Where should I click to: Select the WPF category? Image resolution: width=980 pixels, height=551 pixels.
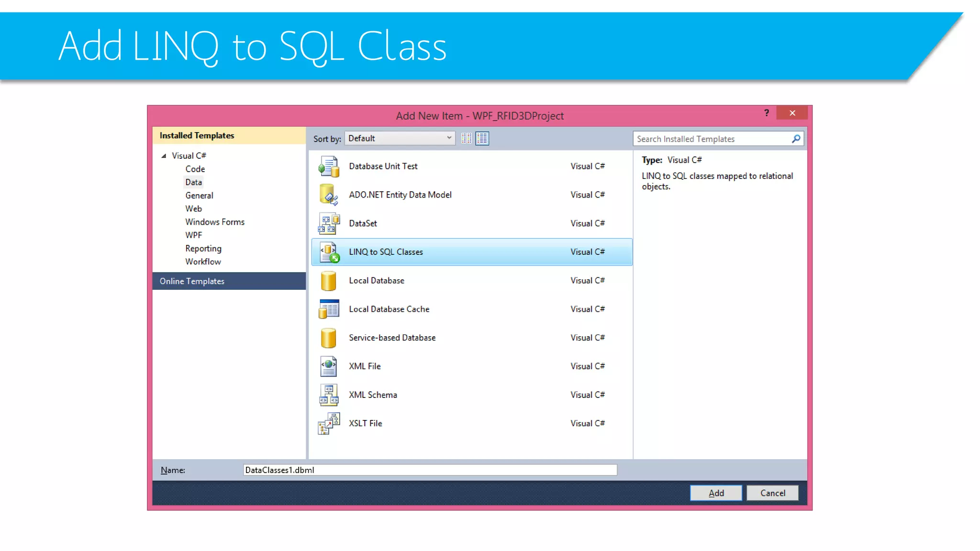[x=194, y=235]
